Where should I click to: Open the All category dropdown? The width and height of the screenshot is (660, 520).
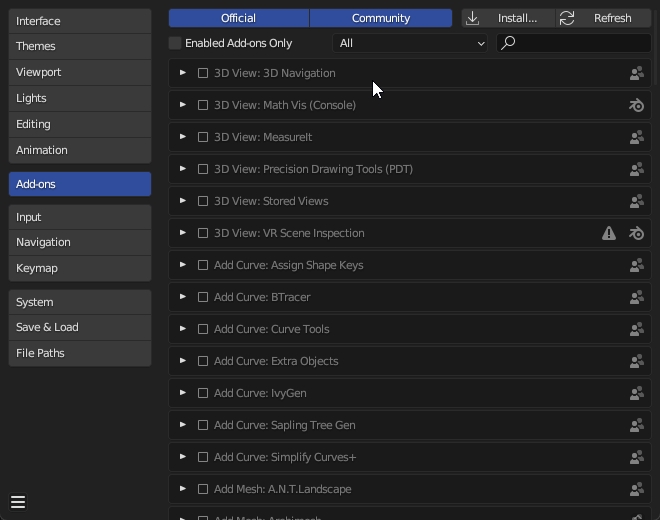coord(410,43)
